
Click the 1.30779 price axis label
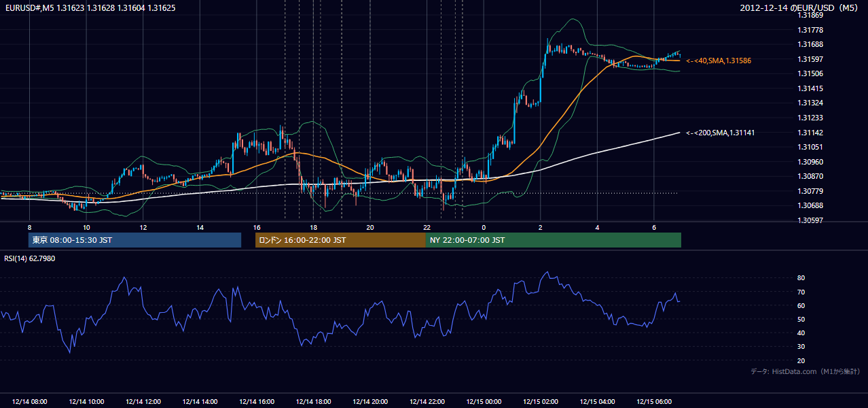tap(810, 191)
